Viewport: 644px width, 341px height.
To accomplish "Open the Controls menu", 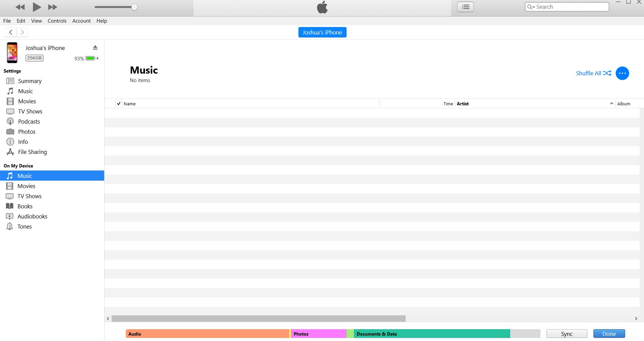I will click(x=57, y=21).
